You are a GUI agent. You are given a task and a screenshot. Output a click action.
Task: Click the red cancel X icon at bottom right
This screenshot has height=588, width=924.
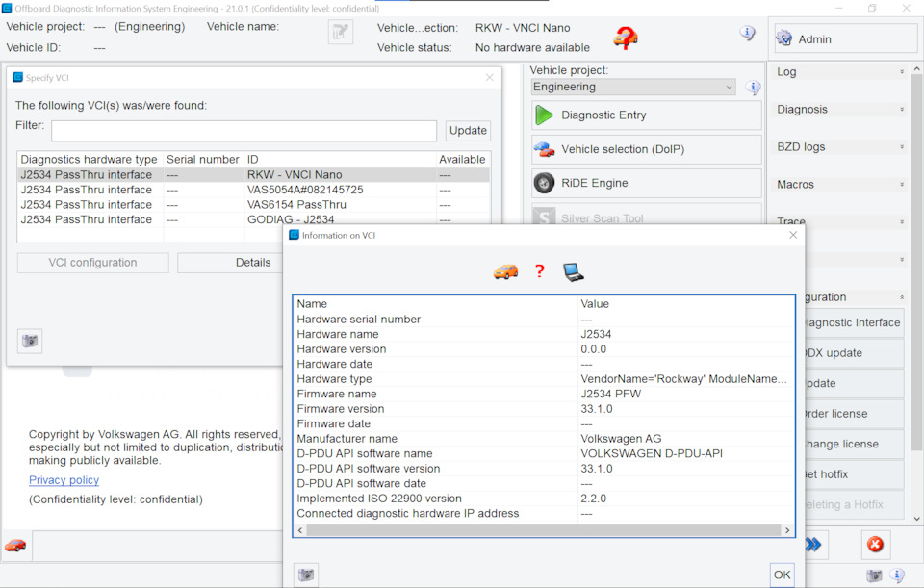click(875, 545)
